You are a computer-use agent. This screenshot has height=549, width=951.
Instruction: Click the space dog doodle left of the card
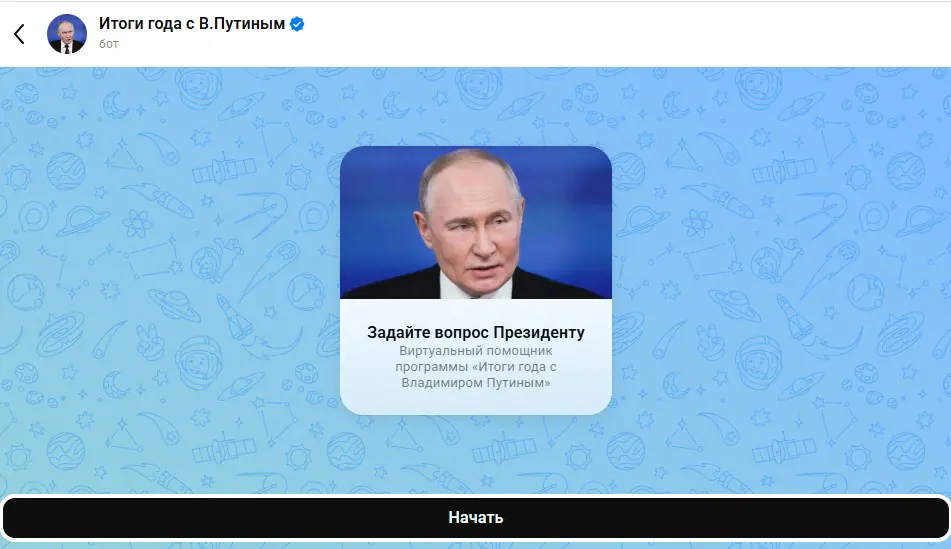[x=215, y=260]
